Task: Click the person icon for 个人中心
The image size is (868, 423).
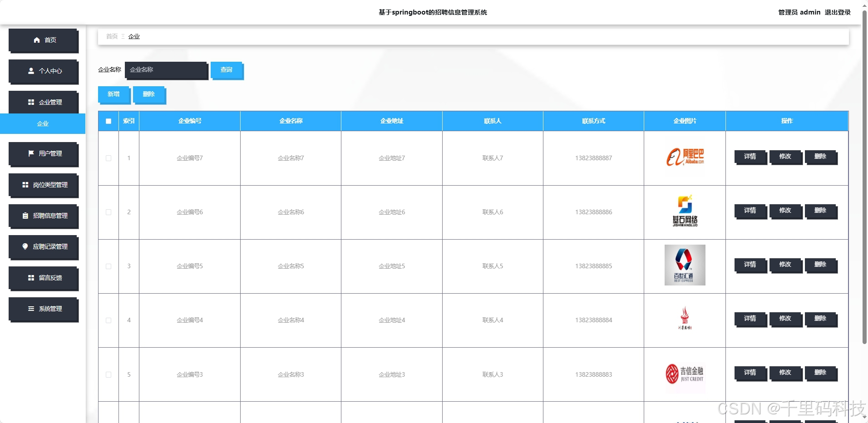Action: click(x=31, y=71)
